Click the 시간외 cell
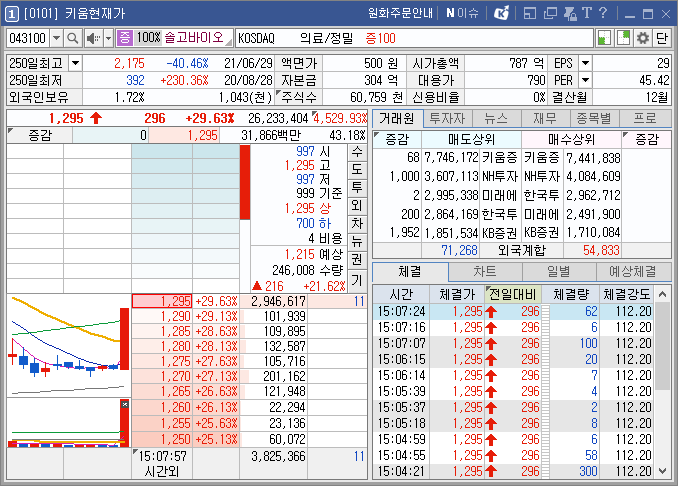This screenshot has height=486, width=678. [162, 471]
